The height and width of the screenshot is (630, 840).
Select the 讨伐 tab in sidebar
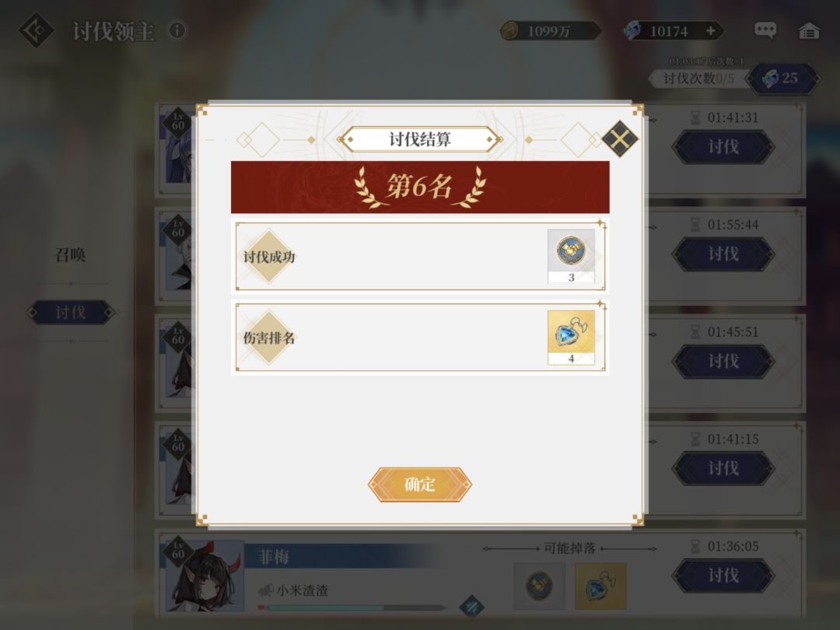pyautogui.click(x=71, y=313)
